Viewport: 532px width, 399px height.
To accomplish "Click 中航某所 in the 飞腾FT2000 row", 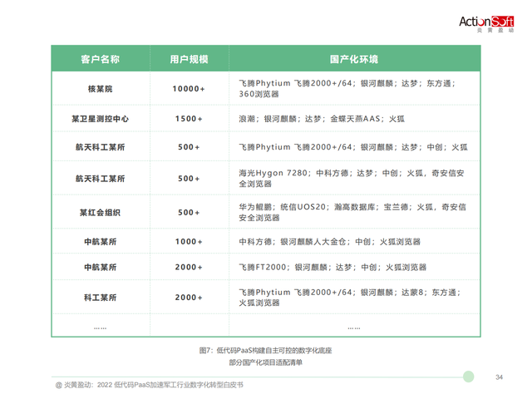I will [100, 268].
